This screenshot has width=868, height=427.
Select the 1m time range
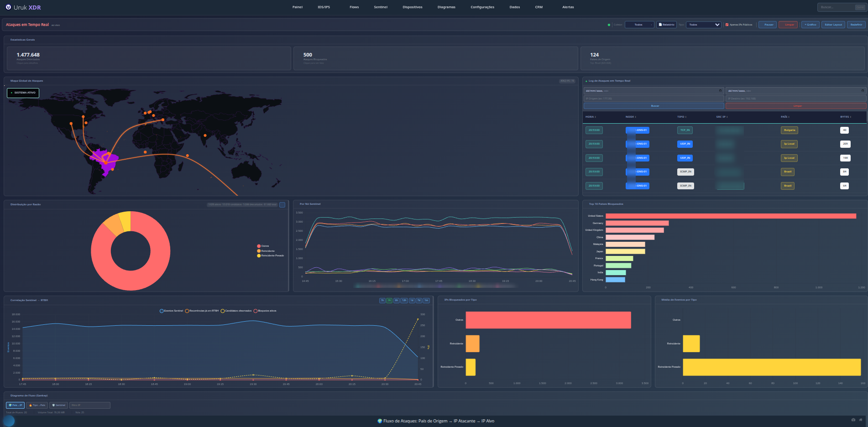[x=426, y=301]
